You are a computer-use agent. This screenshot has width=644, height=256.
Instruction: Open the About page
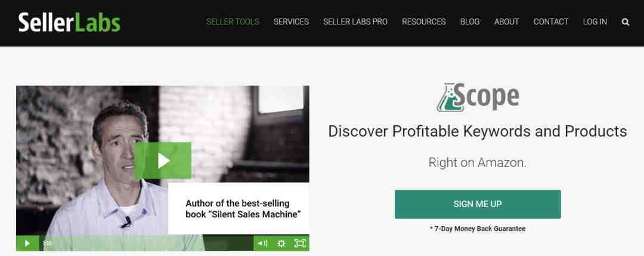coord(507,21)
